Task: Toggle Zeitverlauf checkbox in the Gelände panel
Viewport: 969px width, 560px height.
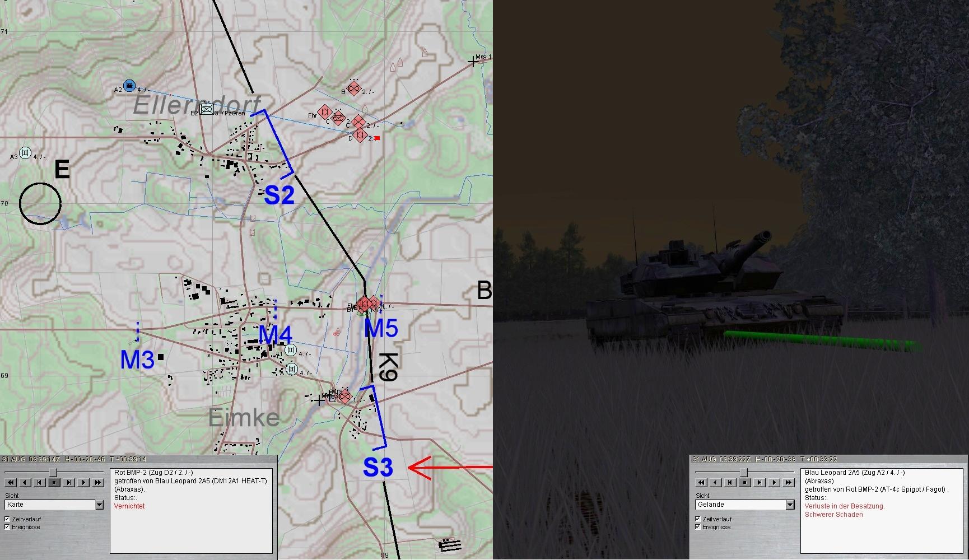Action: (x=697, y=519)
